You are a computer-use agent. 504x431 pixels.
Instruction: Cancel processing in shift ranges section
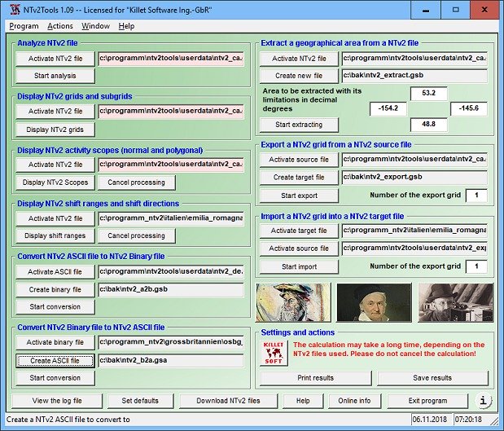pos(137,235)
